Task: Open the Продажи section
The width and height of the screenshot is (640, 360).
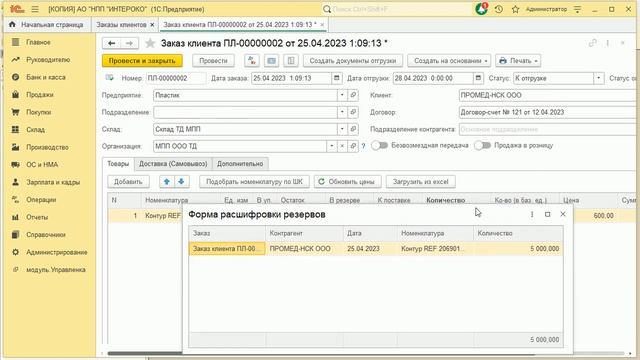Action: coord(40,95)
